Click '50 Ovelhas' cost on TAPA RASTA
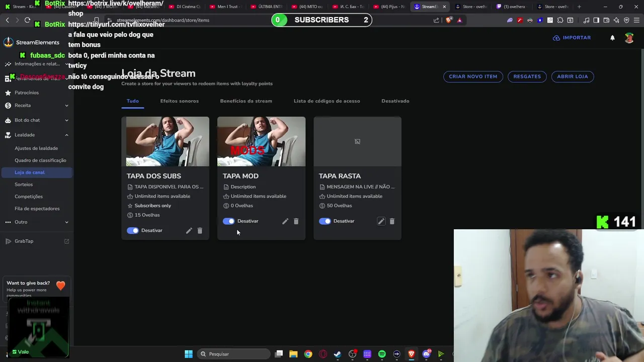The height and width of the screenshot is (362, 644). (x=340, y=206)
